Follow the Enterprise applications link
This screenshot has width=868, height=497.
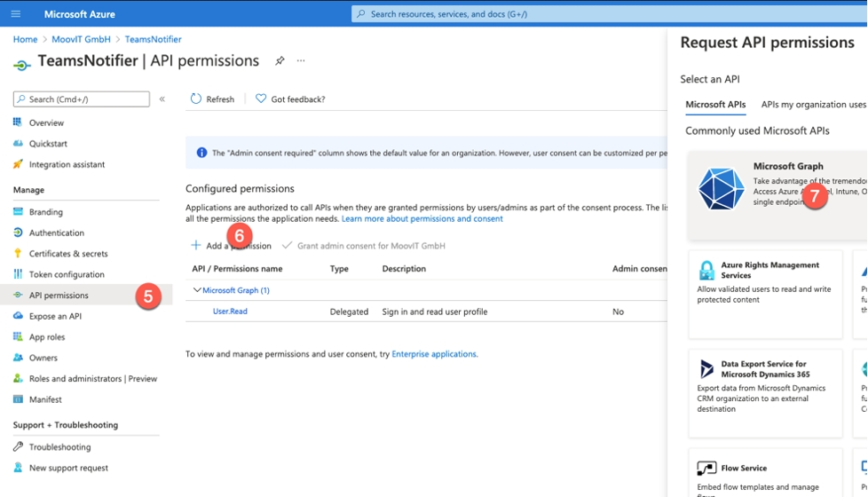434,354
